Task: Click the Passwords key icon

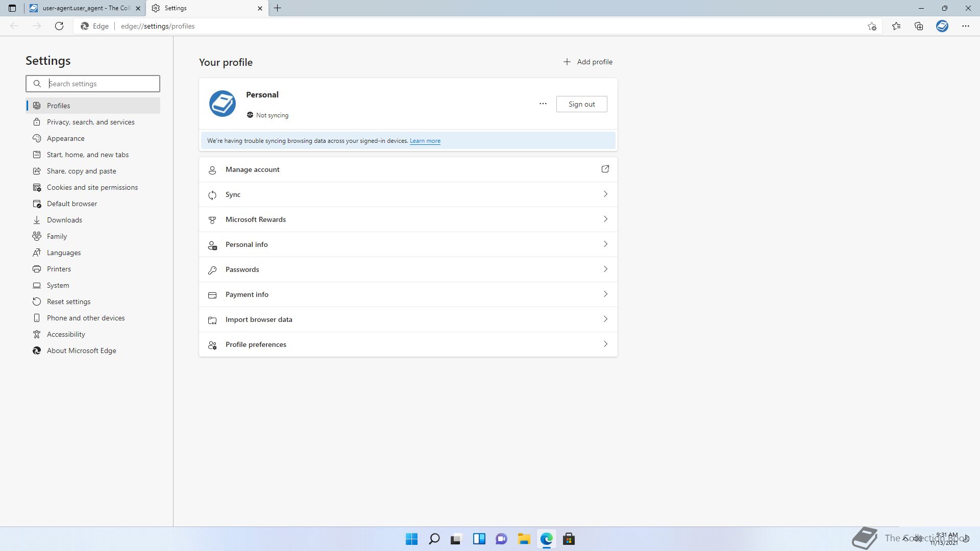Action: pos(212,270)
